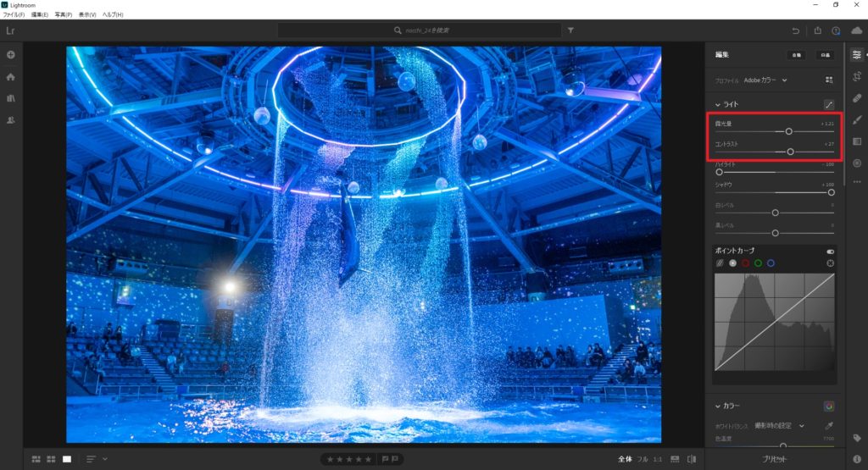868x470 pixels.
Task: Open the Radial Gradient tool
Action: (x=856, y=163)
